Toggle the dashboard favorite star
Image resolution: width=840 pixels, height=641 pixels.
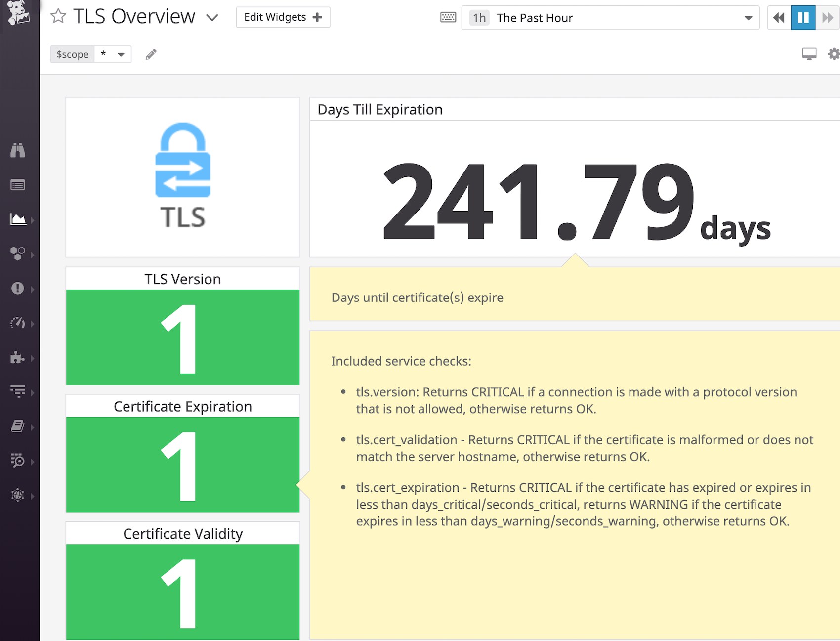point(58,16)
